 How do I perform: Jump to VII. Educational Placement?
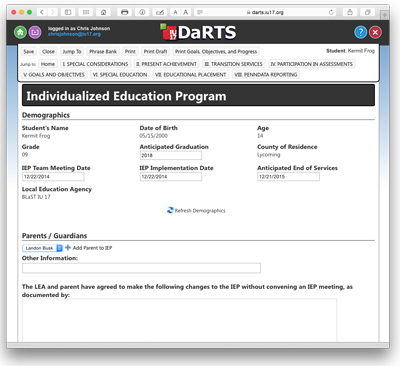tap(191, 74)
